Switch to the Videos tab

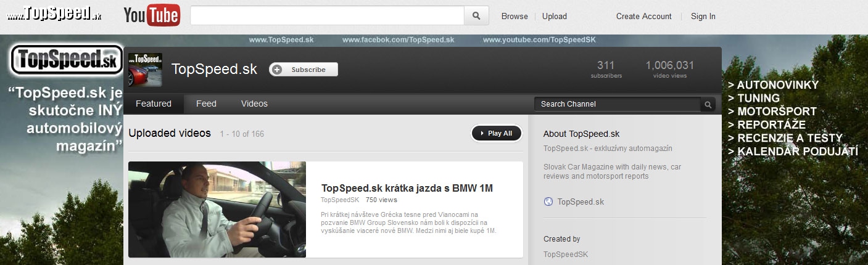[x=254, y=104]
